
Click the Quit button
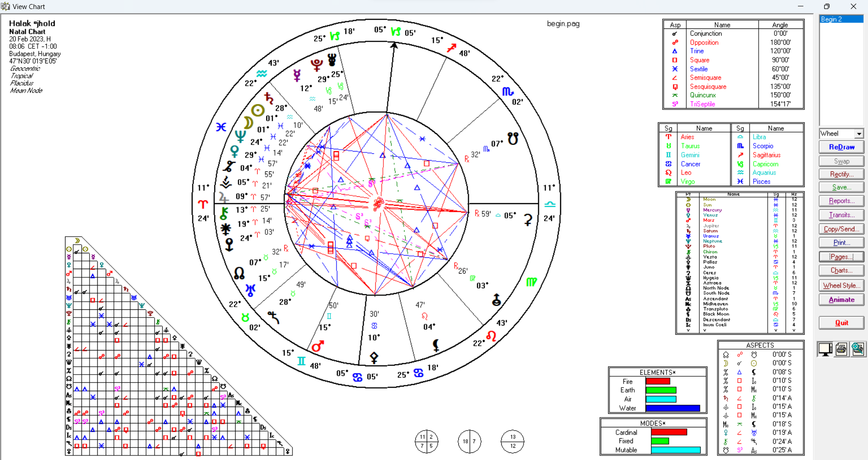coord(841,323)
